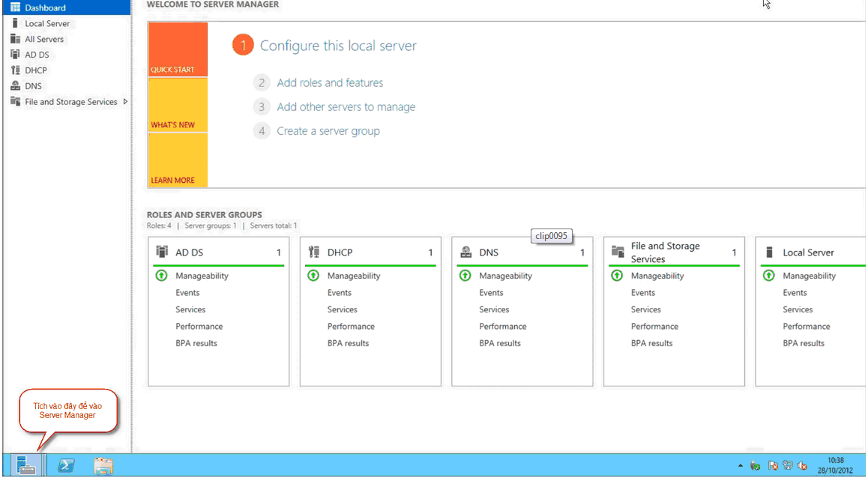Click the All Servers icon in sidebar
Screen dimensions: 868x478
pos(16,39)
